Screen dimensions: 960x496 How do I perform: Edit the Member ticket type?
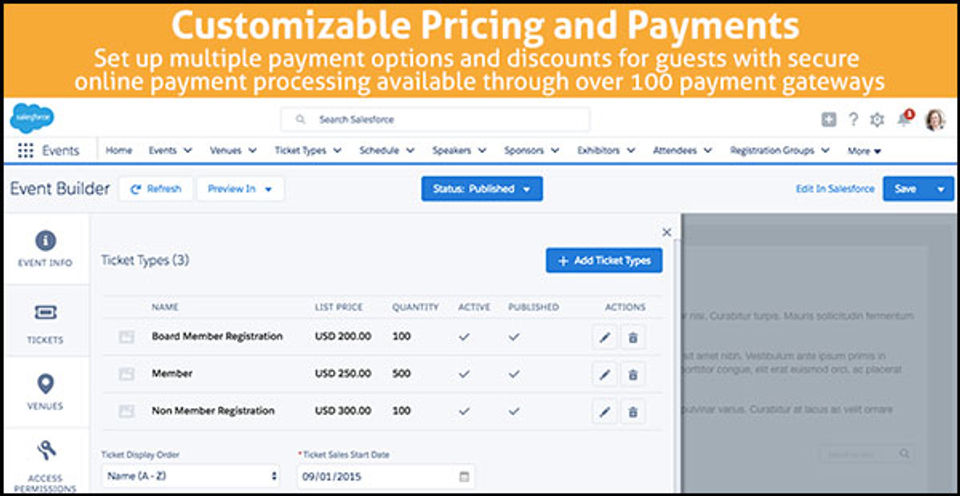(605, 374)
